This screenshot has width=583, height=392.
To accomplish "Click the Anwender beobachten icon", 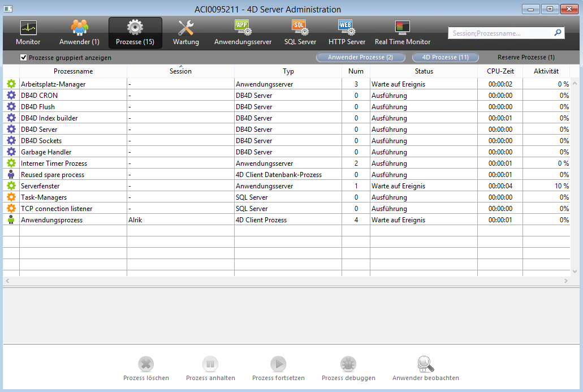I will click(x=425, y=364).
